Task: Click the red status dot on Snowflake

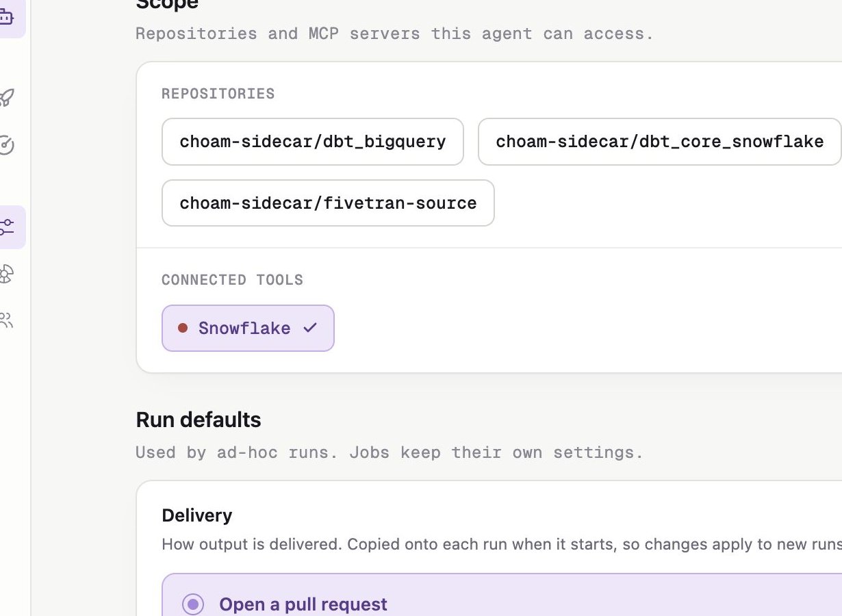Action: coord(183,328)
